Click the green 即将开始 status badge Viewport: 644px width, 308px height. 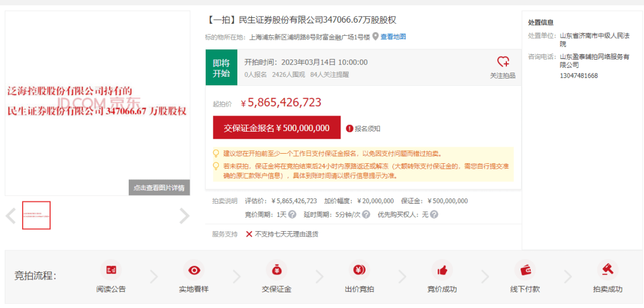click(221, 68)
